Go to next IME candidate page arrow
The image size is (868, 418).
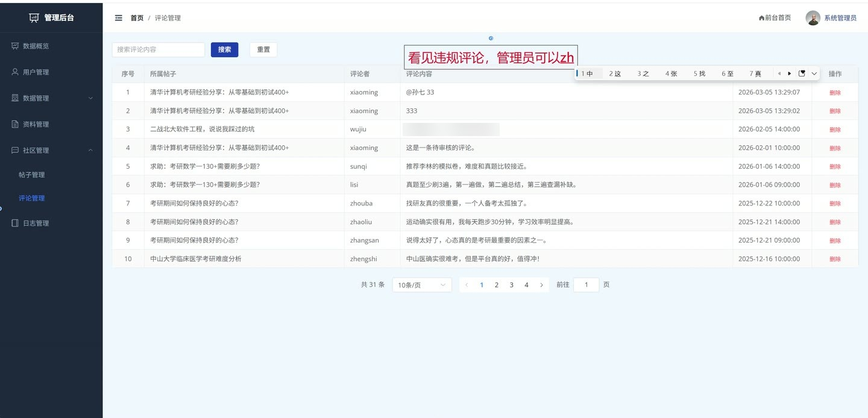tap(790, 73)
